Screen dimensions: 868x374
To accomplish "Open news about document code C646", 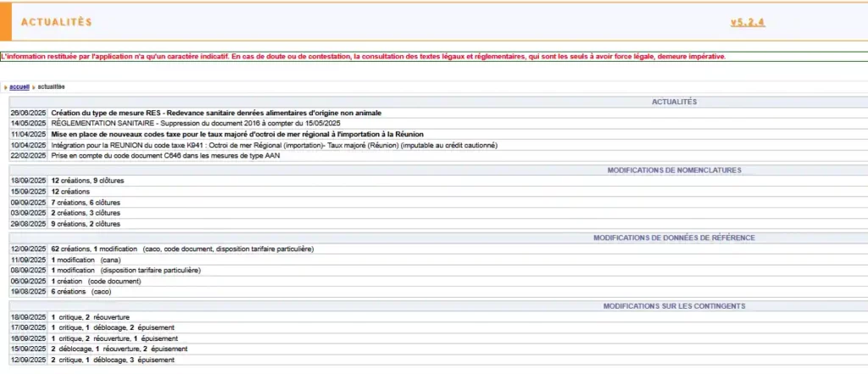I will [169, 156].
